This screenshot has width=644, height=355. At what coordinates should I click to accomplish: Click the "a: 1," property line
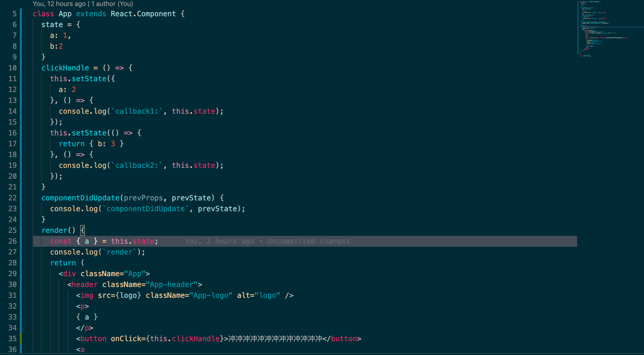point(61,35)
